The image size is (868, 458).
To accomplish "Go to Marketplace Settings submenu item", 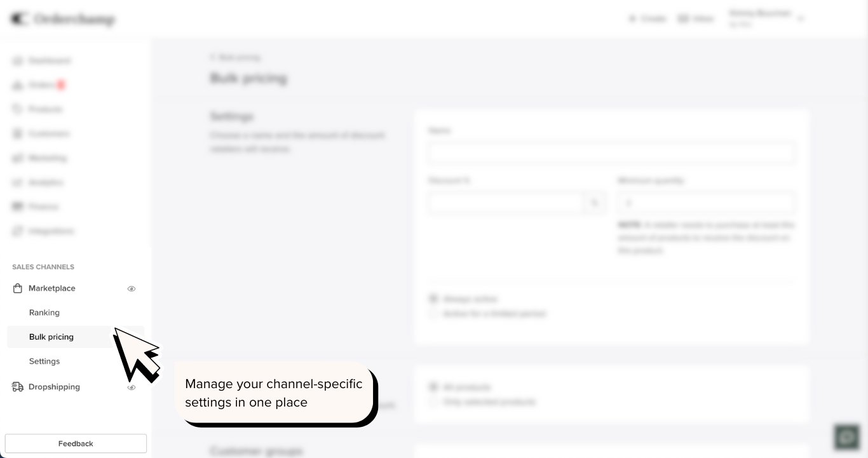I will [44, 361].
